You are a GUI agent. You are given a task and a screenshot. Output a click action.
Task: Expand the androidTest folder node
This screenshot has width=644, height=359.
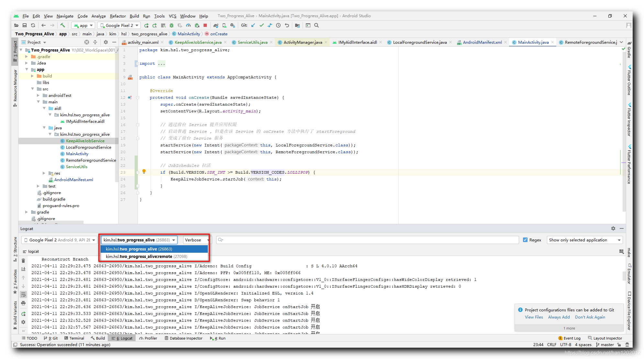coord(39,95)
